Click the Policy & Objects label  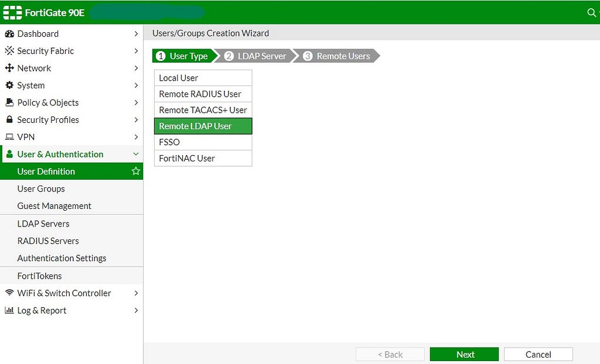click(48, 102)
